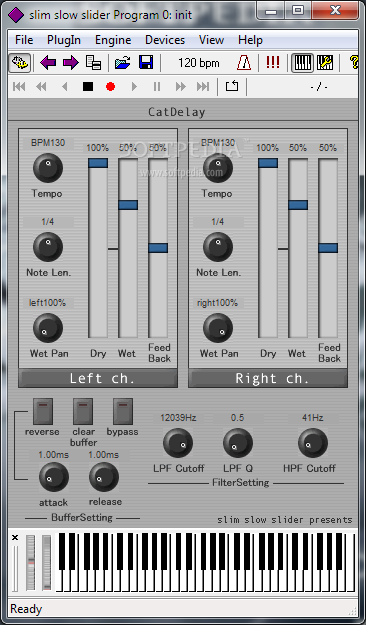Click the Left ch. Wet slider handle

coord(128,205)
